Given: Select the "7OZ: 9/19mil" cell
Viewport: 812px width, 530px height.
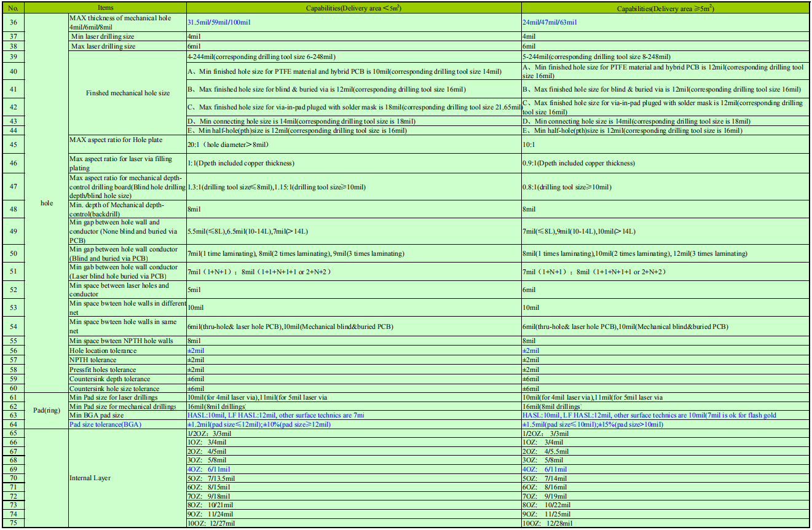Looking at the screenshot, I should pos(665,496).
